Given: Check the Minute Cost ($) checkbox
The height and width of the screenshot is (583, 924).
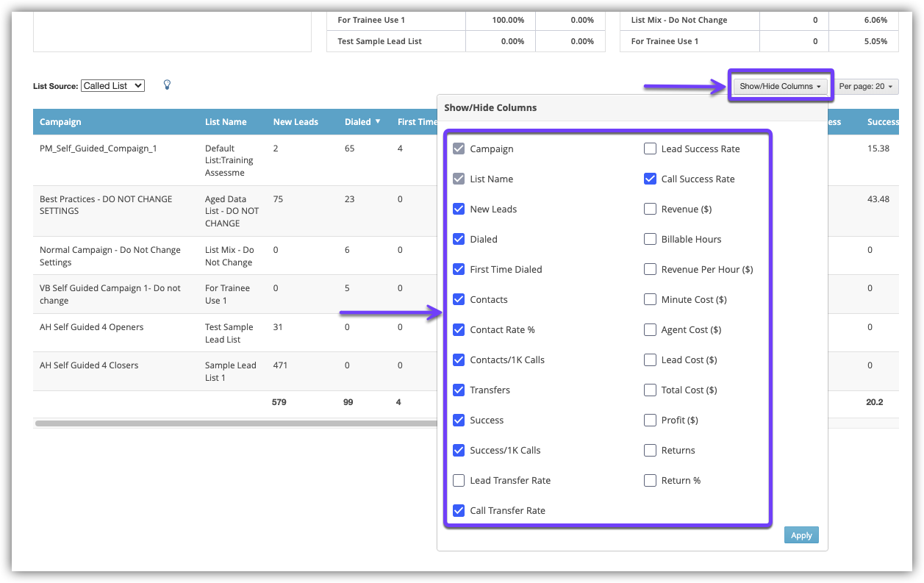Looking at the screenshot, I should coord(650,299).
